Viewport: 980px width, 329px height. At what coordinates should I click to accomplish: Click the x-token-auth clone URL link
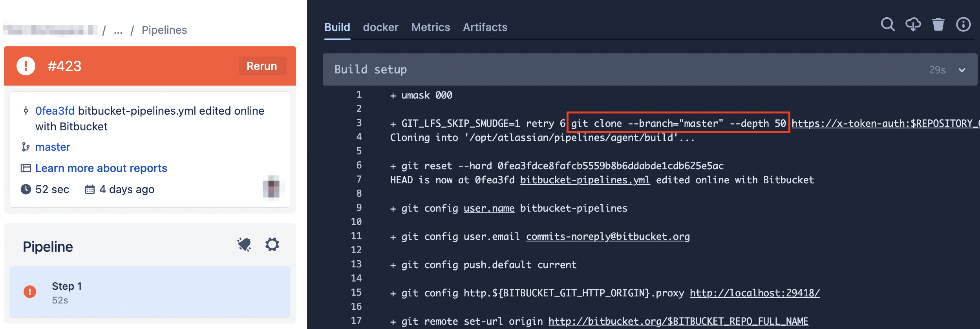(885, 124)
